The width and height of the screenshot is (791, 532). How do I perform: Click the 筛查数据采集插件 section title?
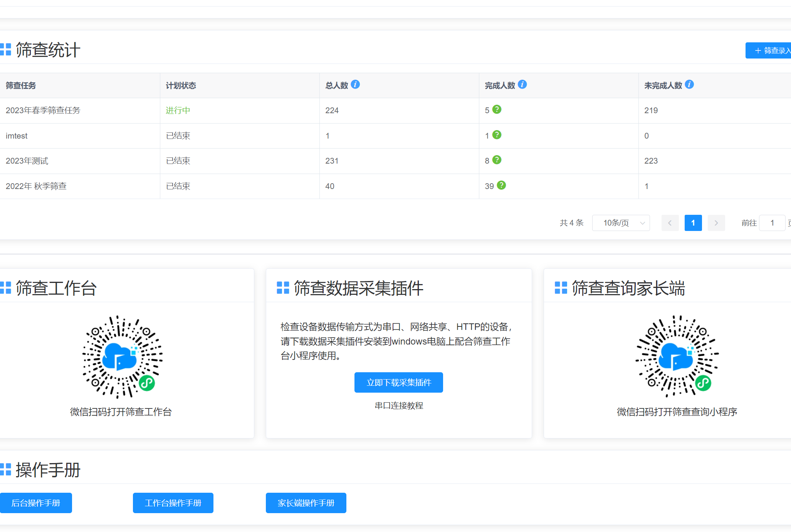[359, 288]
